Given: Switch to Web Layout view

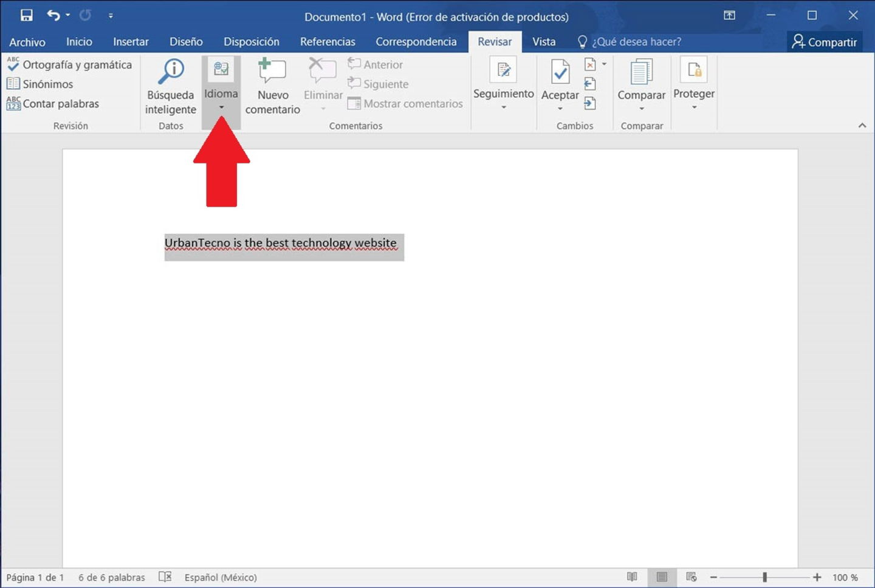Looking at the screenshot, I should click(691, 577).
